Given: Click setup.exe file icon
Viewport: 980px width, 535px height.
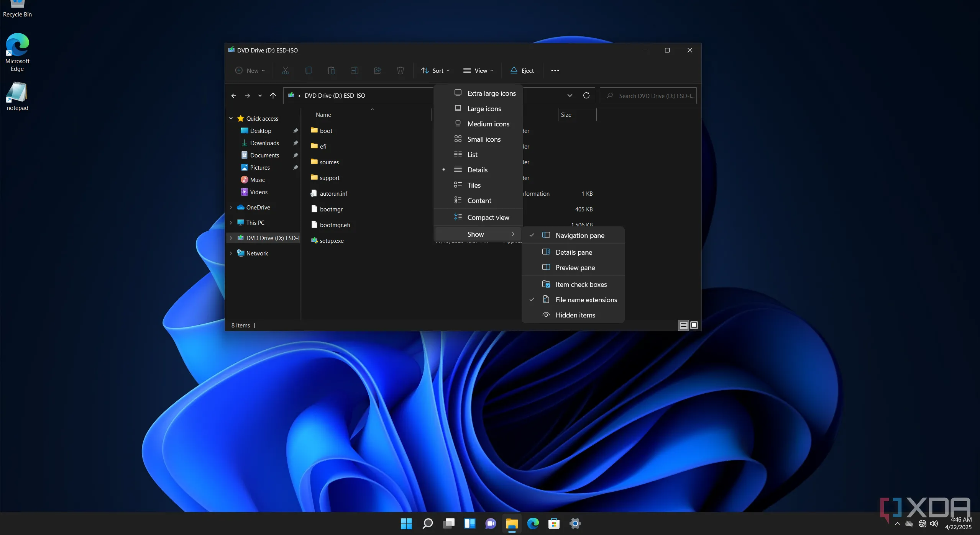Looking at the screenshot, I should 314,241.
